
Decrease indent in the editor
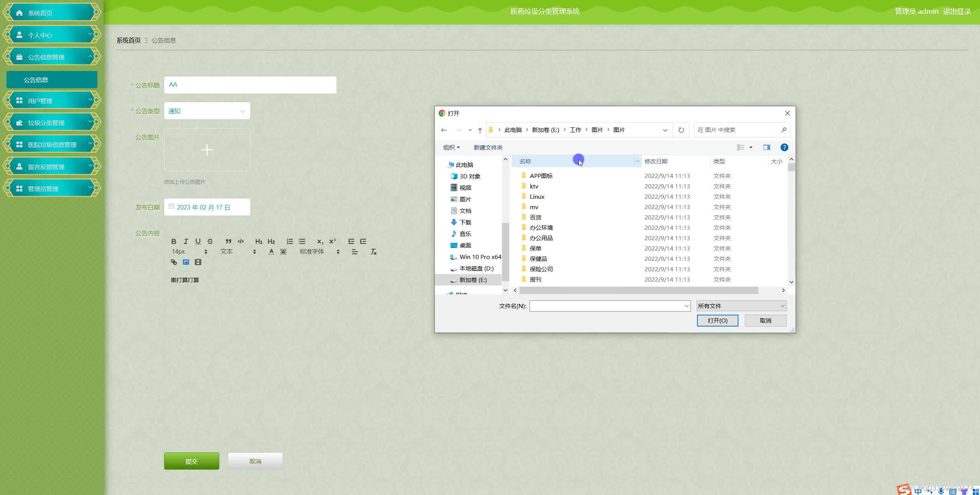pos(351,241)
